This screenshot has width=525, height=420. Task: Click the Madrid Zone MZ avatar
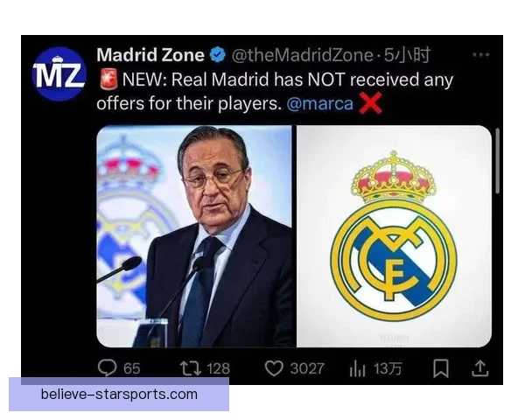coord(59,74)
